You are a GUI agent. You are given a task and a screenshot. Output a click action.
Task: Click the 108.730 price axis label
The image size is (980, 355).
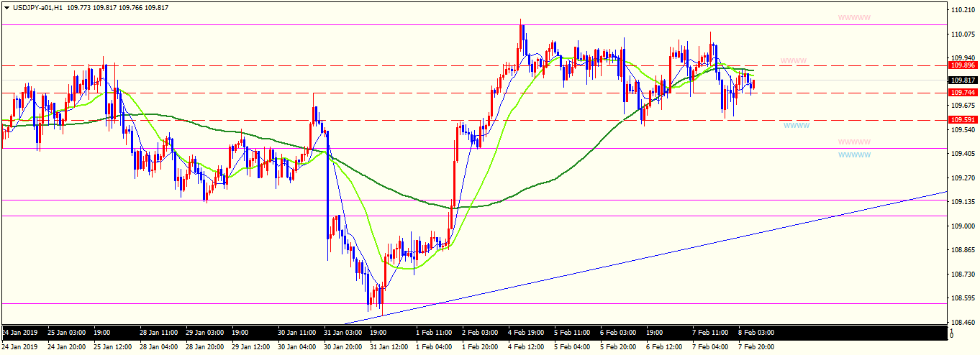click(x=963, y=274)
